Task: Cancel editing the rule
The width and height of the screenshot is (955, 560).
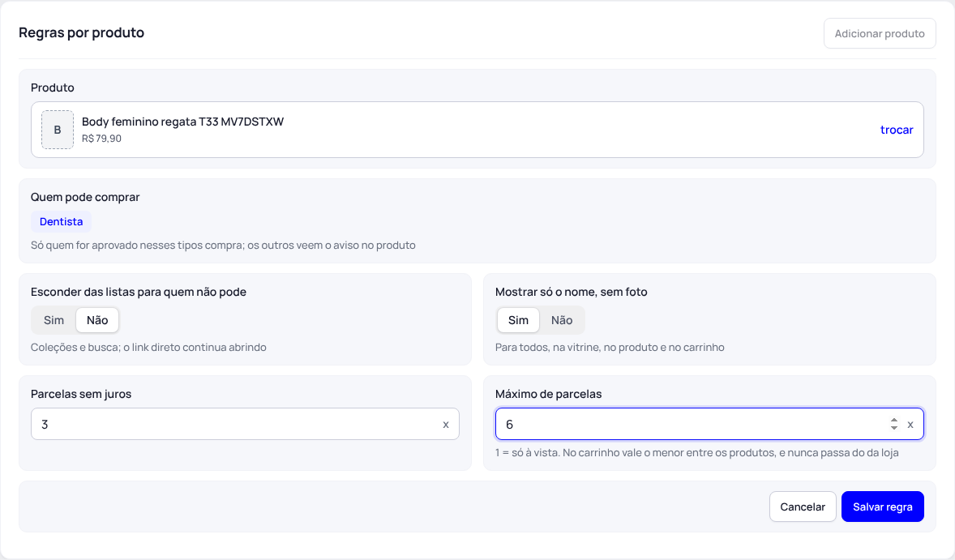Action: tap(803, 507)
